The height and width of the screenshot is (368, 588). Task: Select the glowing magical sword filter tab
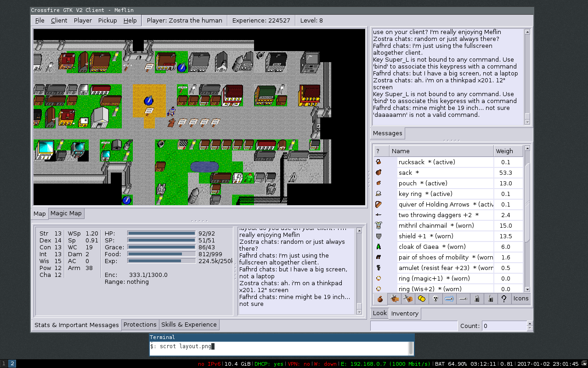click(449, 299)
